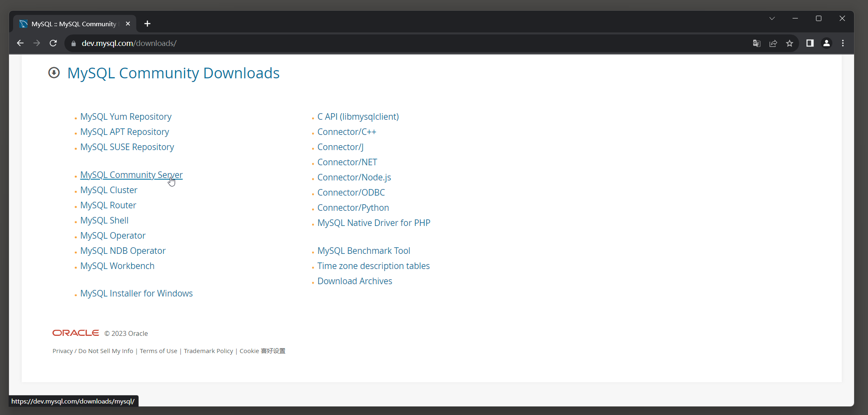Open MySQL Router link

[x=108, y=205]
